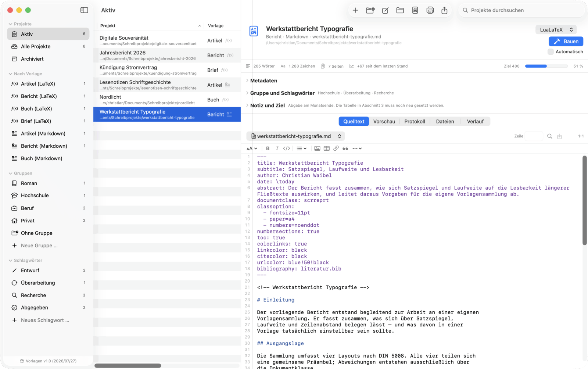
Task: Click the download-arrow icon beside the editor search
Action: [559, 136]
